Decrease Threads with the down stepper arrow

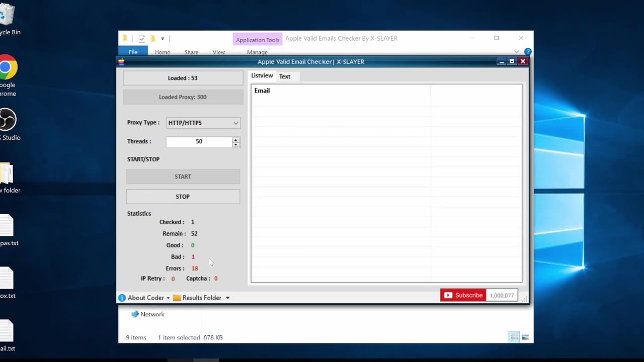(235, 145)
